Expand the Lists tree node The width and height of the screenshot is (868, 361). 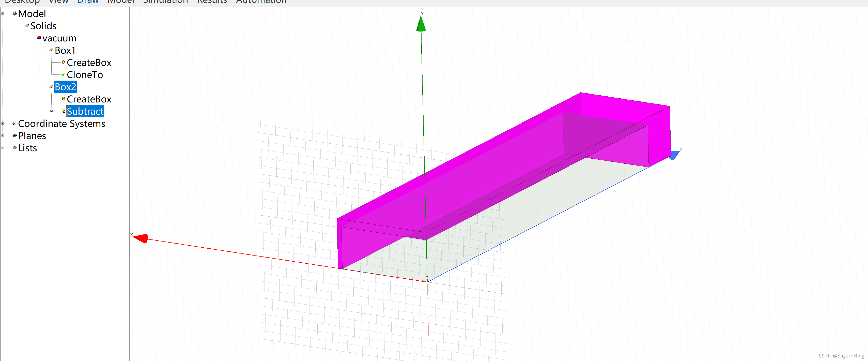tap(3, 148)
